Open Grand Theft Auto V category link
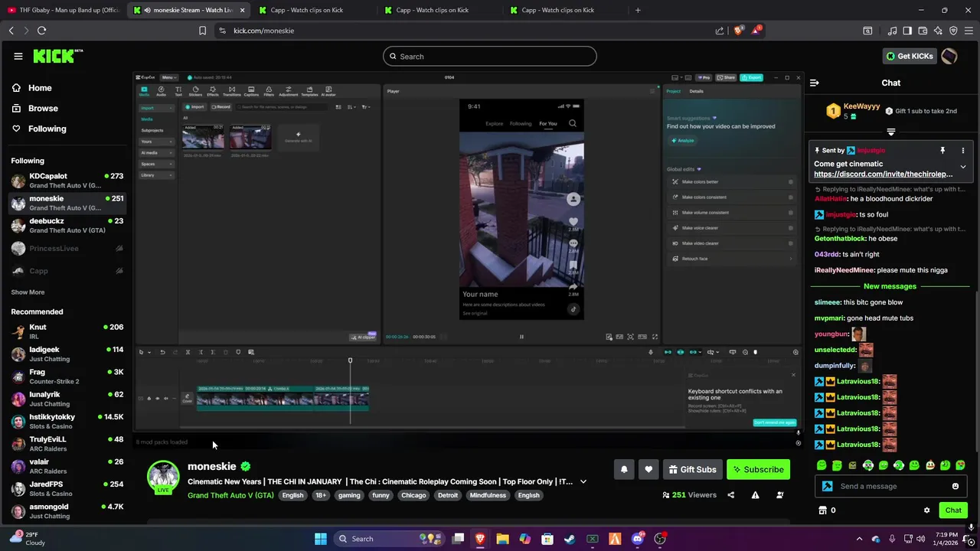This screenshot has height=551, width=980. pyautogui.click(x=230, y=495)
